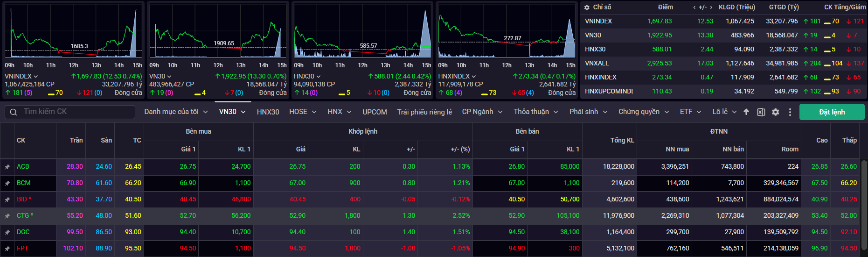
Task: Click the Đặt lệnh button
Action: (832, 112)
